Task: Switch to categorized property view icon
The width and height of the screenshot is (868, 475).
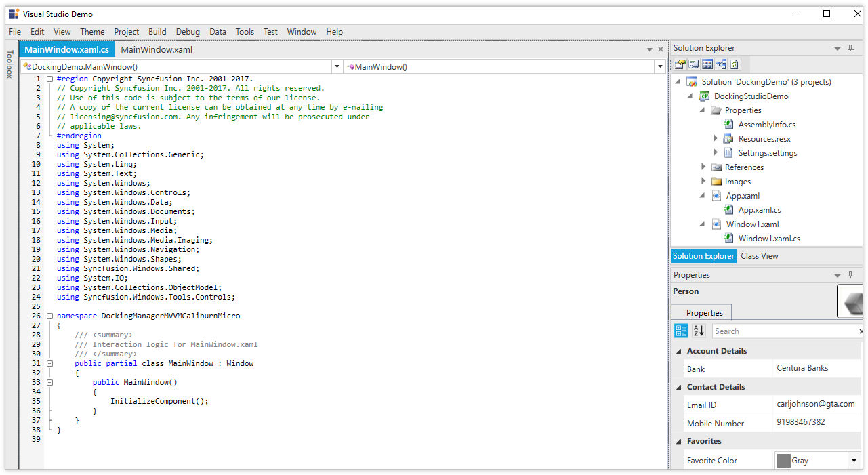Action: pyautogui.click(x=681, y=331)
